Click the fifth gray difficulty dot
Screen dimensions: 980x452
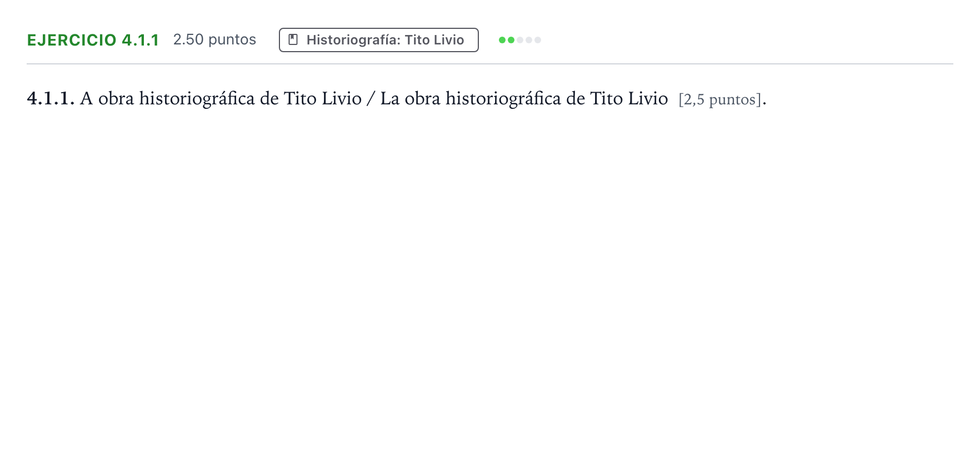(x=538, y=40)
